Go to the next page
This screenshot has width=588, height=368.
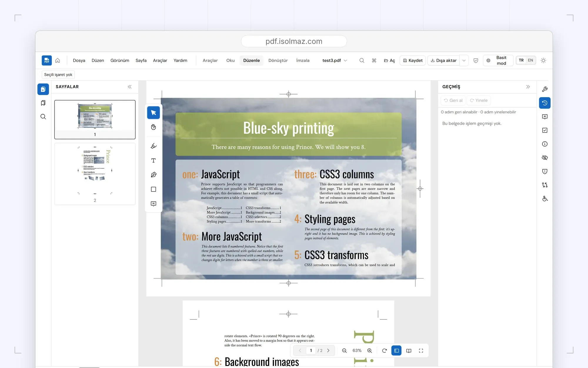click(x=328, y=351)
